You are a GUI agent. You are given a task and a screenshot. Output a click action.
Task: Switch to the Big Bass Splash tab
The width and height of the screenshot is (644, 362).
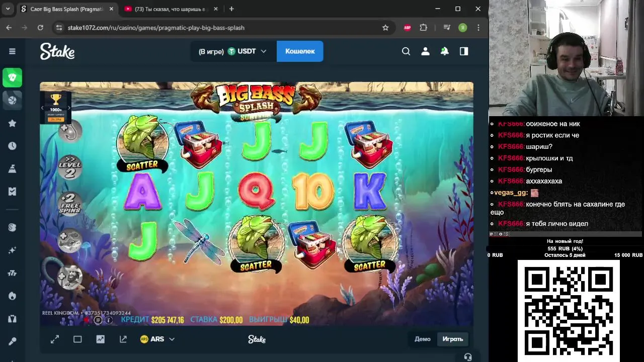pos(66,9)
